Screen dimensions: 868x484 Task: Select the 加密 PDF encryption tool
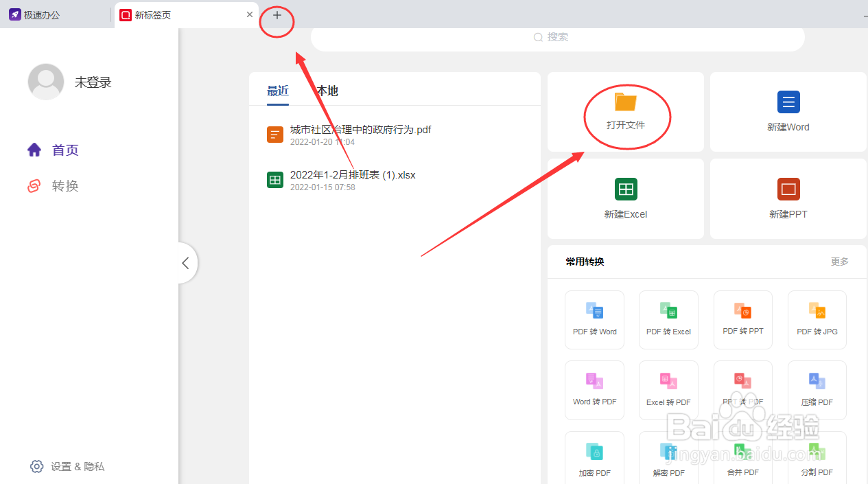pos(594,457)
